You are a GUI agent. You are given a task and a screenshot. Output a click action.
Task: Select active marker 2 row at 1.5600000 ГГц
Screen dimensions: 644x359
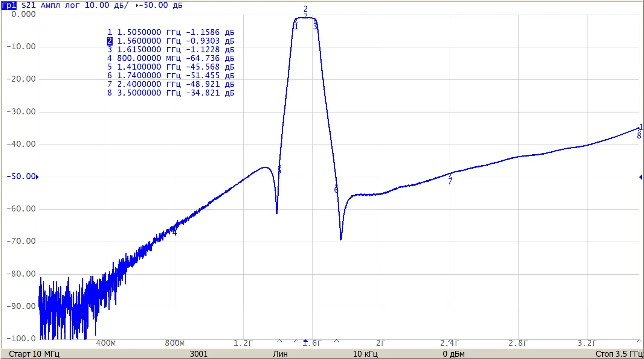(171, 41)
